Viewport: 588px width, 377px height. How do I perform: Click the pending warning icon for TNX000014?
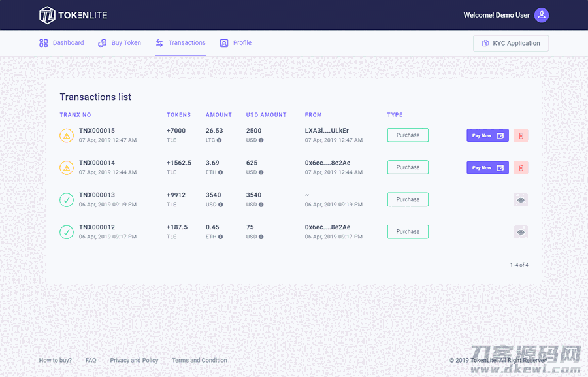(x=67, y=168)
